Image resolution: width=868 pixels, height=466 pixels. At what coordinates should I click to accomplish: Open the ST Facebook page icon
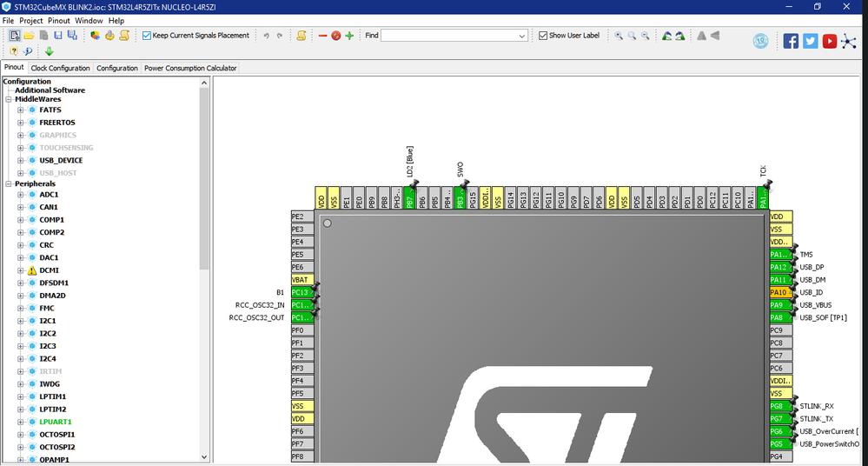(x=791, y=41)
